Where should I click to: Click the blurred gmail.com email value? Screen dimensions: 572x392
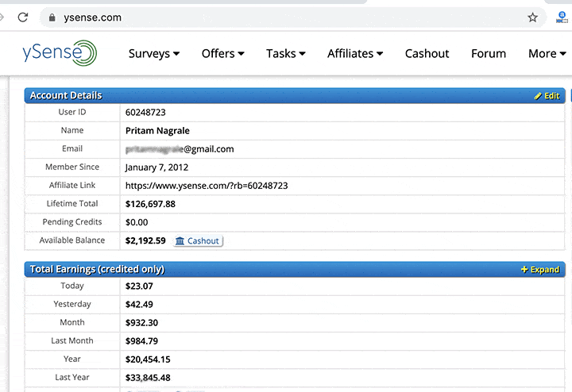click(x=180, y=149)
